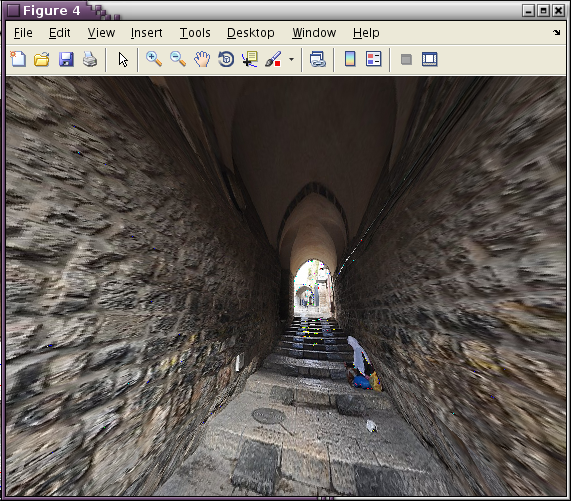Show plot tools and dock figure
This screenshot has height=501, width=571.
click(x=430, y=59)
